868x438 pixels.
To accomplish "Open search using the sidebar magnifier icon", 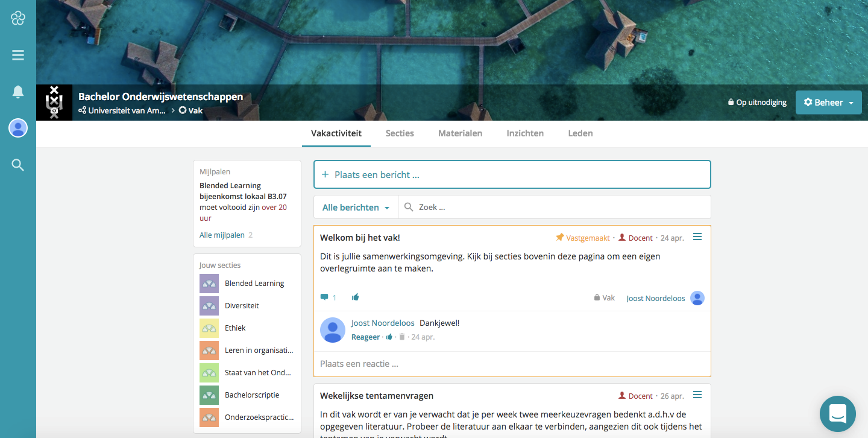I will [17, 165].
